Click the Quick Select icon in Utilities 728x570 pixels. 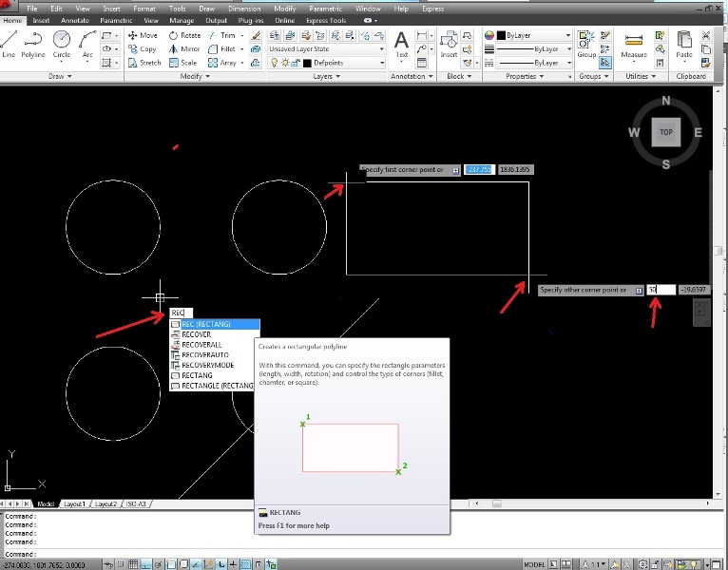(660, 35)
